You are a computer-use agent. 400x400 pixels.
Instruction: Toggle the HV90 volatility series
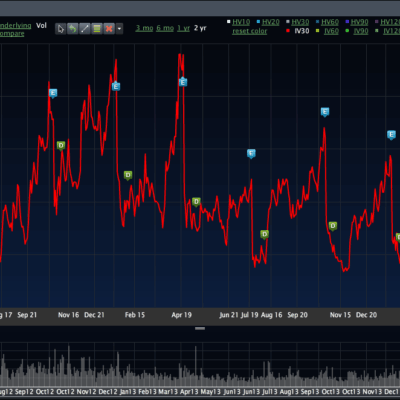360,22
